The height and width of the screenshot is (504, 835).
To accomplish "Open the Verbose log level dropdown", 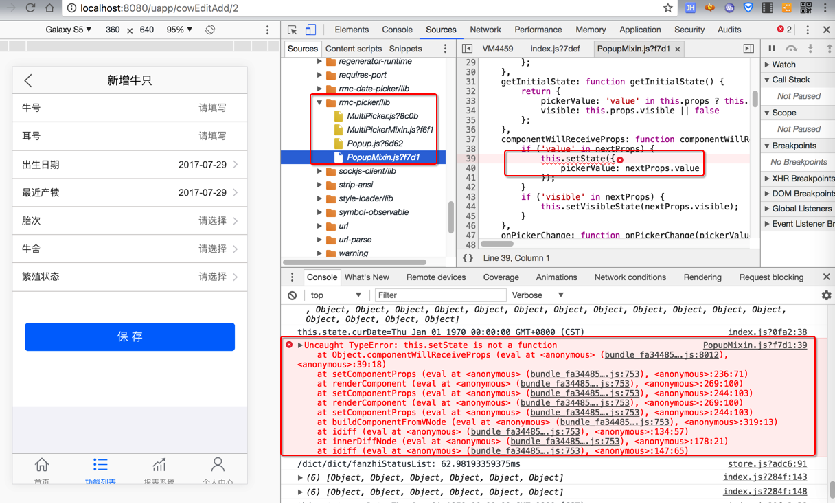I will (x=538, y=295).
